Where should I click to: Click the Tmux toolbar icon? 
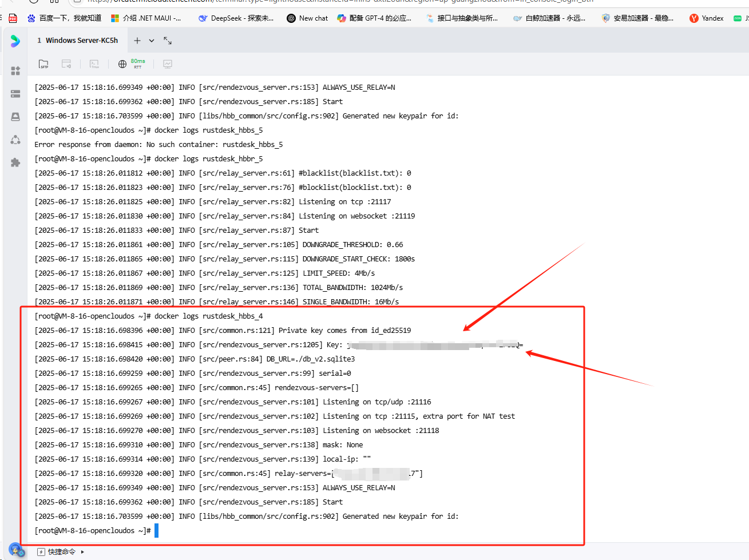click(94, 64)
